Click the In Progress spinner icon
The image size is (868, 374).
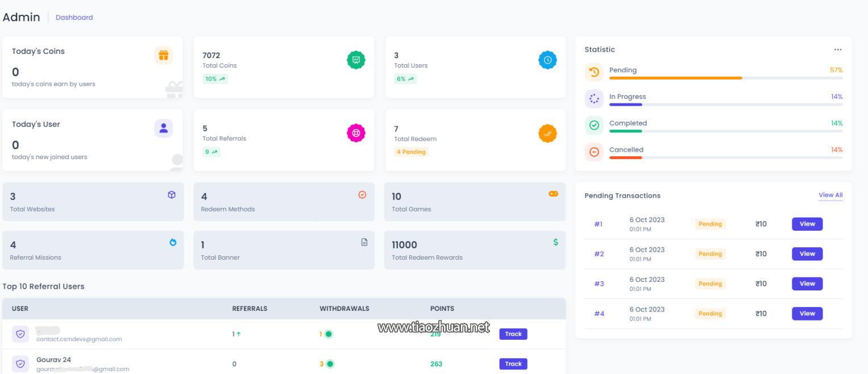[x=594, y=99]
